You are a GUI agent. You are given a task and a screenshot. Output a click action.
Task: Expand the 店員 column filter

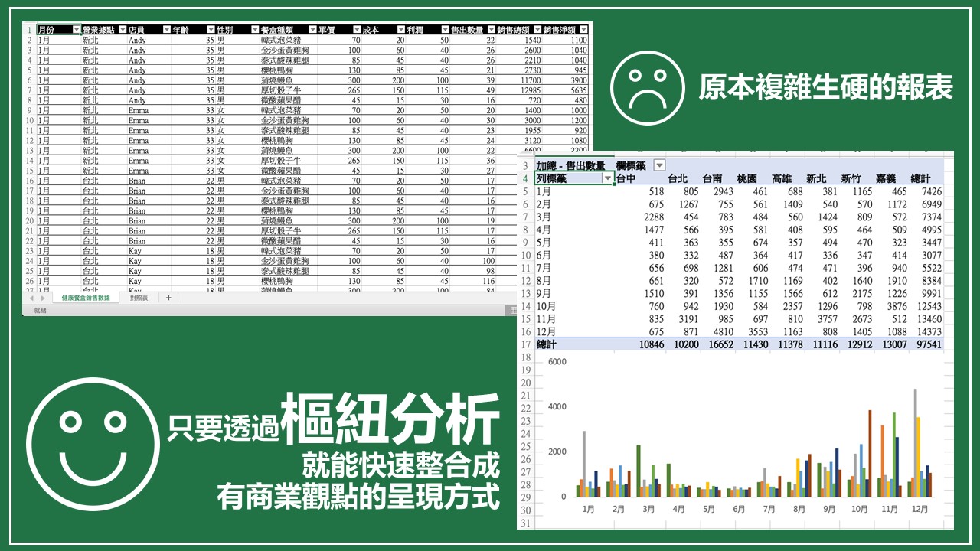pyautogui.click(x=166, y=29)
